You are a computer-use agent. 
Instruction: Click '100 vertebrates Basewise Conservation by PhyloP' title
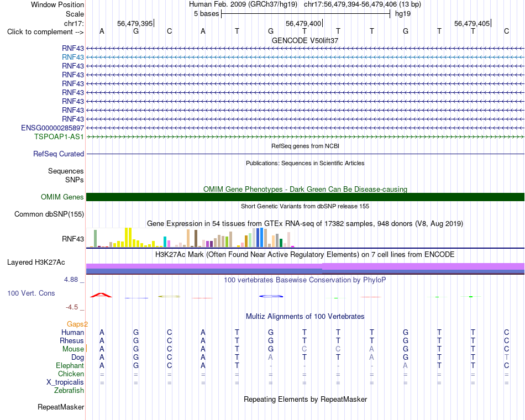305,280
